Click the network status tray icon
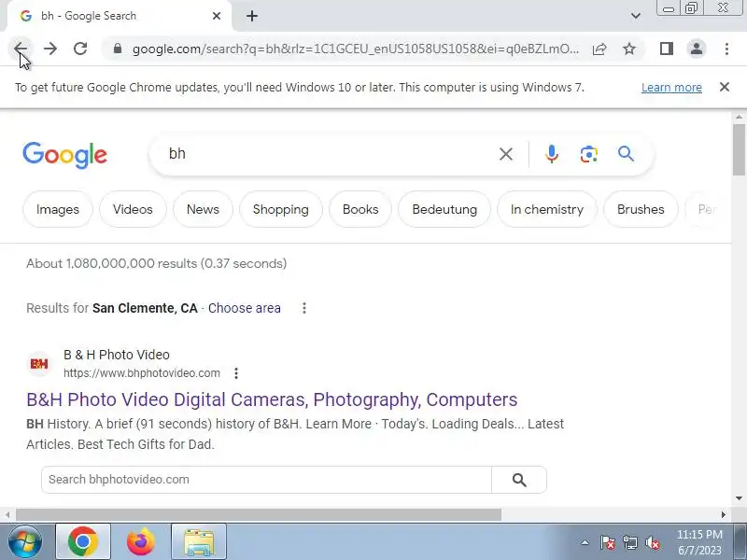This screenshot has width=747, height=560. tap(629, 542)
